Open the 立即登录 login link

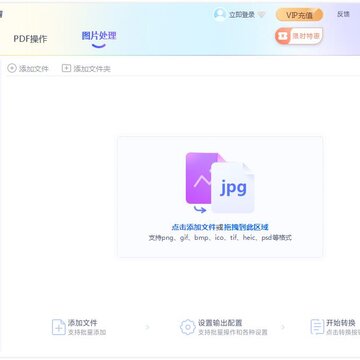242,15
